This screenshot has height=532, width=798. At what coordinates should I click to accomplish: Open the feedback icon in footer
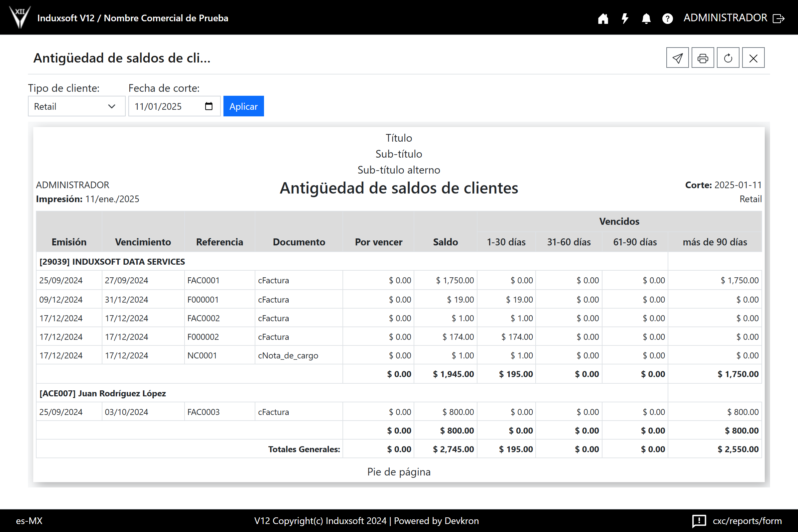pos(699,521)
